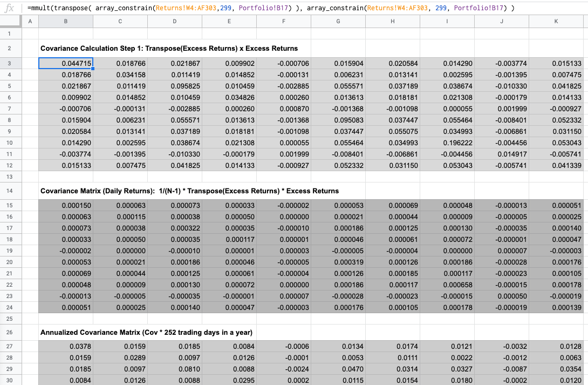Click 'Covariance Calculation Step 1' heading cell

pos(169,49)
